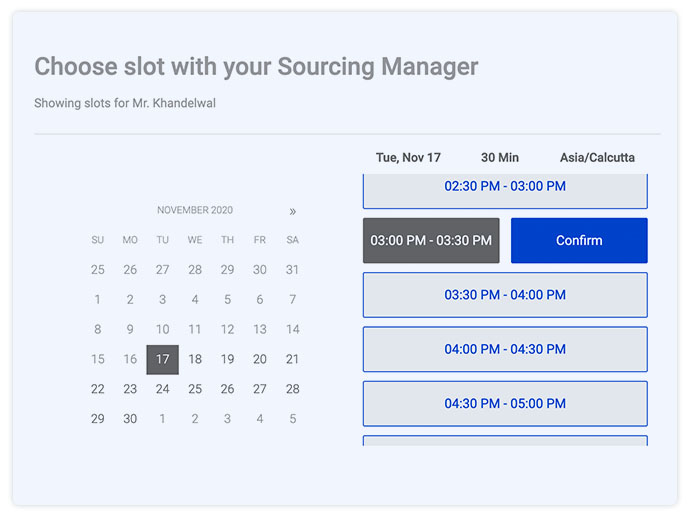Choose November 18 in the calendar
This screenshot has width=689, height=517.
pyautogui.click(x=195, y=359)
